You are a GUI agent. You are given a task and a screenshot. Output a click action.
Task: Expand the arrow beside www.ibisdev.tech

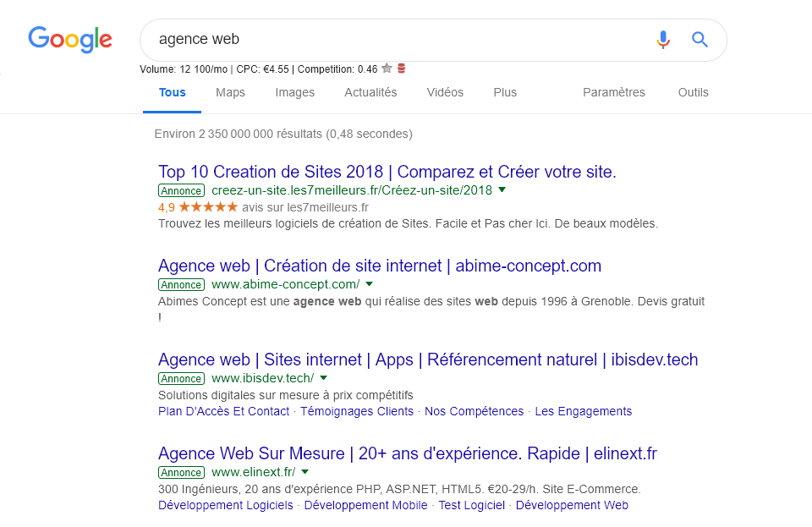click(324, 378)
